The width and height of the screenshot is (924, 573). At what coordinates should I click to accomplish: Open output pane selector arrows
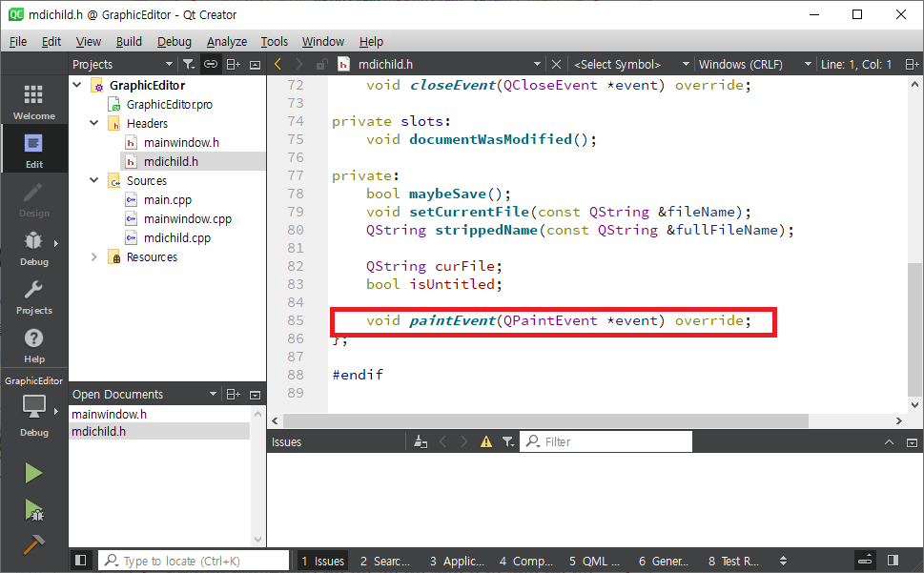pyautogui.click(x=783, y=561)
